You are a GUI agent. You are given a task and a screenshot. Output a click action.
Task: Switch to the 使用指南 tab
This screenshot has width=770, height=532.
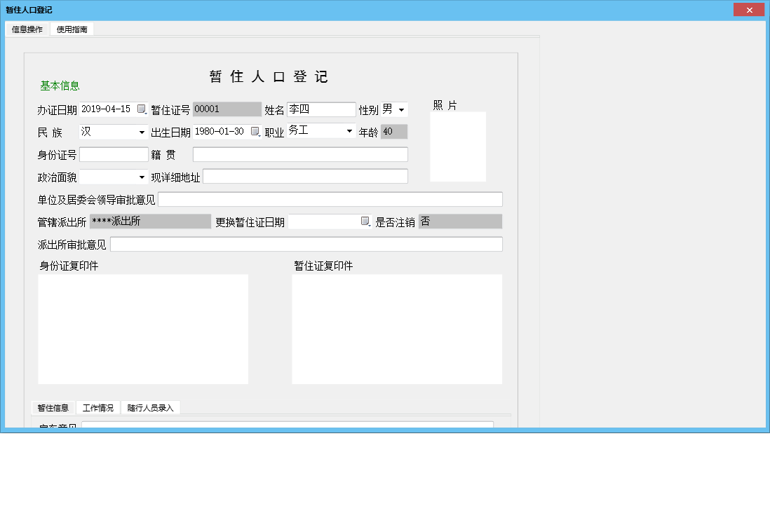(72, 29)
